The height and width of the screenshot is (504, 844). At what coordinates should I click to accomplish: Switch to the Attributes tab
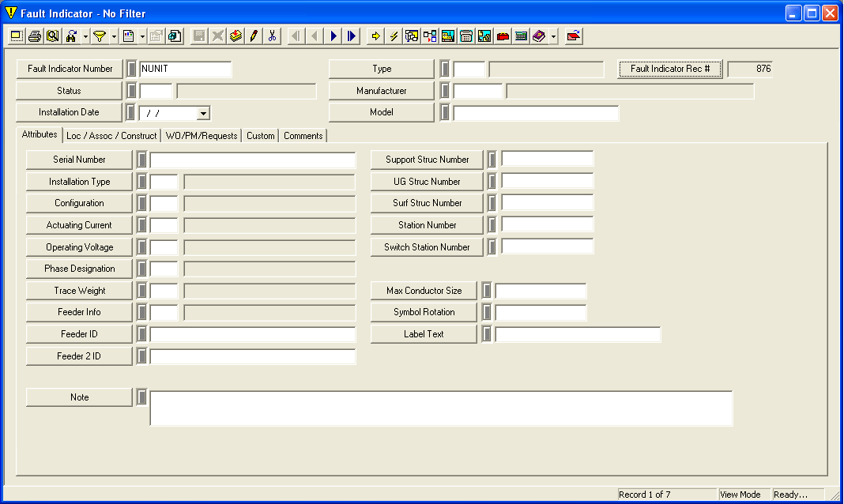point(40,134)
